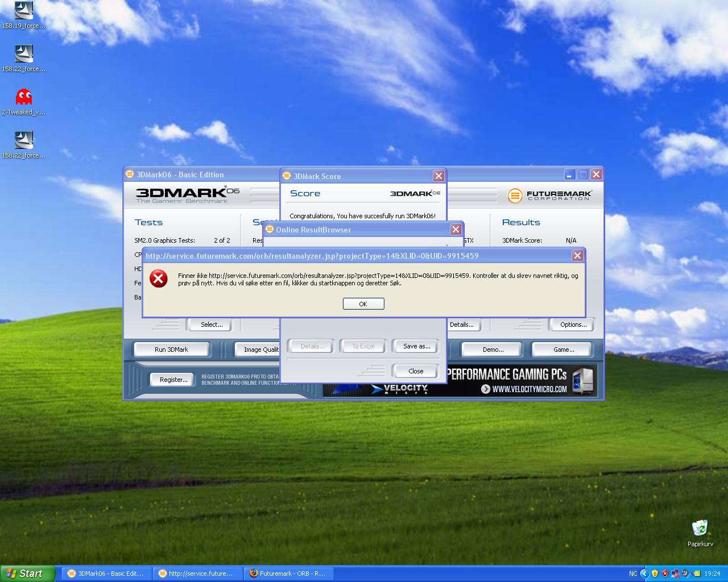Close the Online ResultBrowser window
The height and width of the screenshot is (582, 728).
coord(456,229)
